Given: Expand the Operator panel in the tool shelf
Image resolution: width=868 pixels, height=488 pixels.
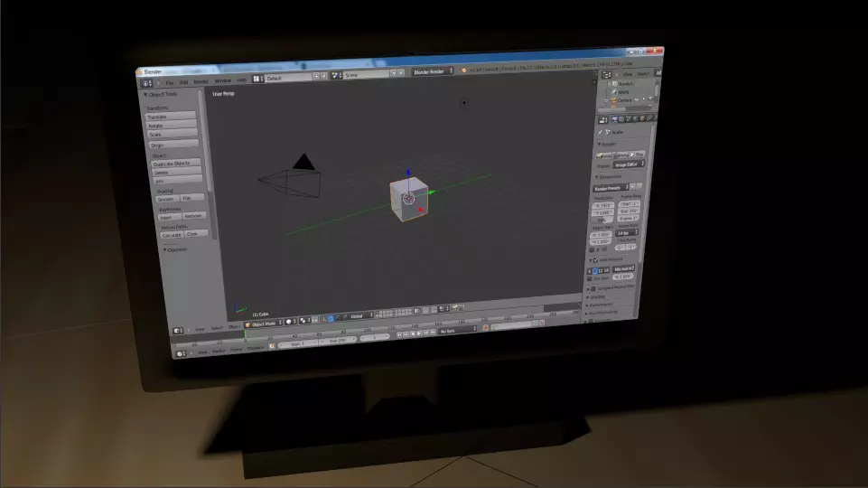Looking at the screenshot, I should coord(174,249).
